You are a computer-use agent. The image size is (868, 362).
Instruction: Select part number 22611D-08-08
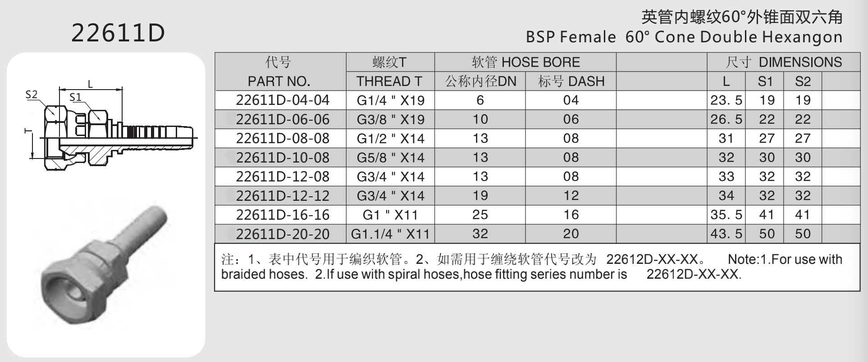pyautogui.click(x=283, y=139)
